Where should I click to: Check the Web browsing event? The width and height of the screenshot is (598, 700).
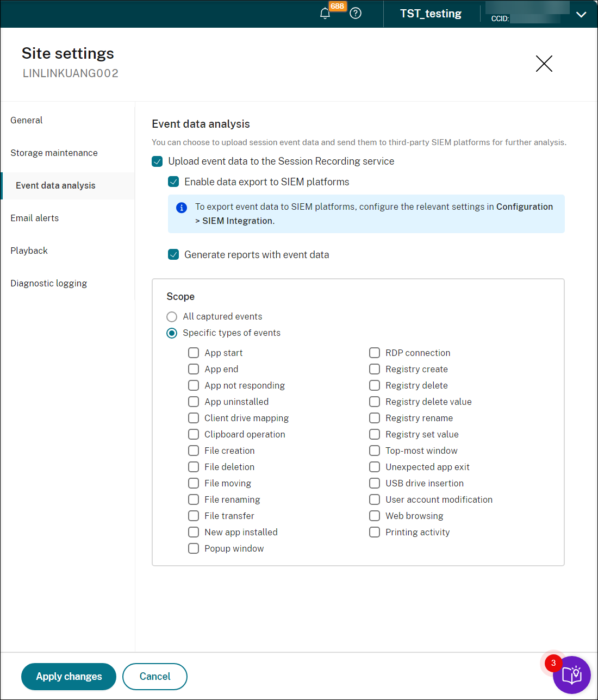click(375, 516)
